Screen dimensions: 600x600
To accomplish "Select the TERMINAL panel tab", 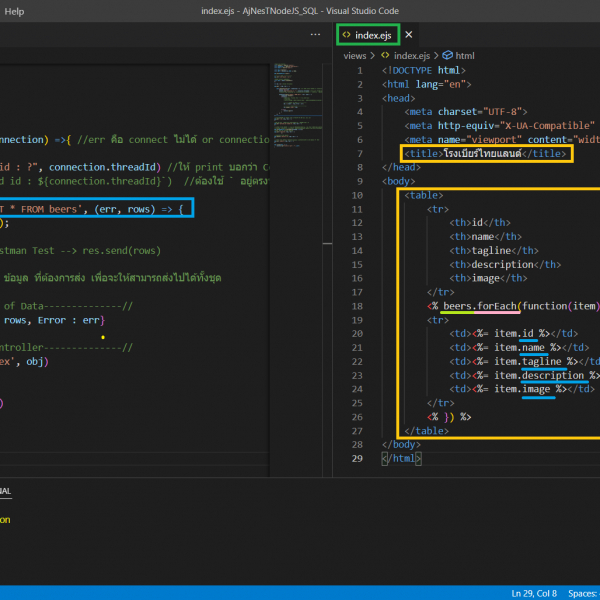I will (x=4, y=492).
